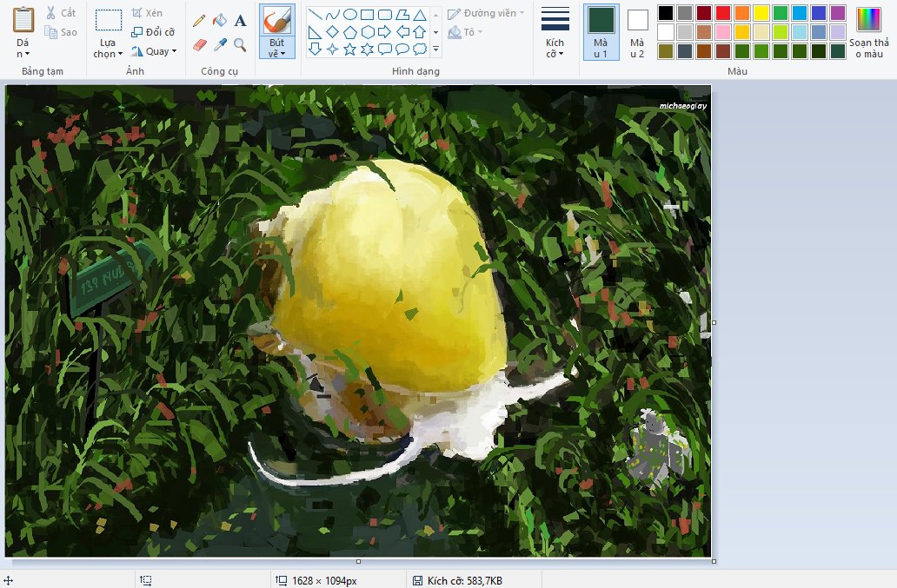This screenshot has height=588, width=897.
Task: Click the Xén (Crop) tool
Action: click(147, 12)
